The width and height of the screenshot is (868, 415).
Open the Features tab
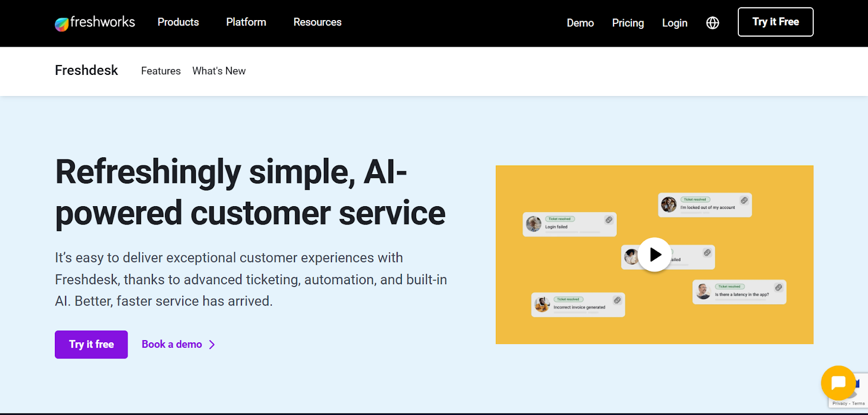[161, 71]
